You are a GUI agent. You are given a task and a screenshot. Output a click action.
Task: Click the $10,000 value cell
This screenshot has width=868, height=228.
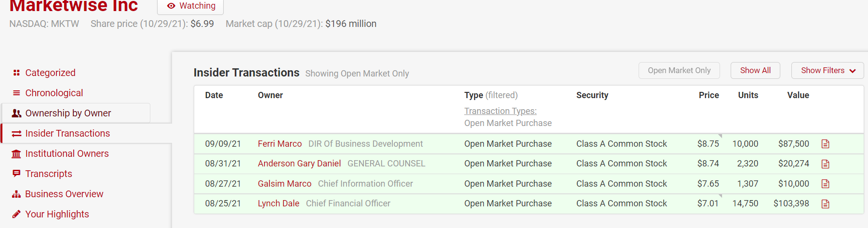[x=794, y=184]
